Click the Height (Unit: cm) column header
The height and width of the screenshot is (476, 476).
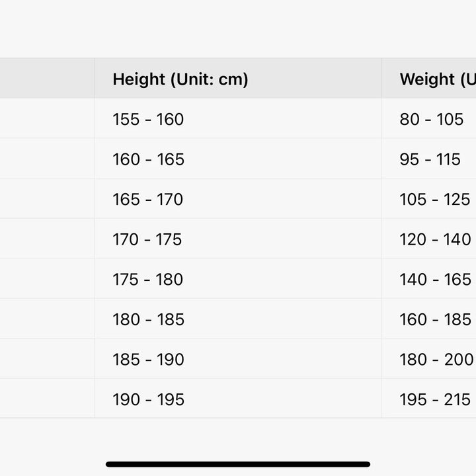click(180, 79)
